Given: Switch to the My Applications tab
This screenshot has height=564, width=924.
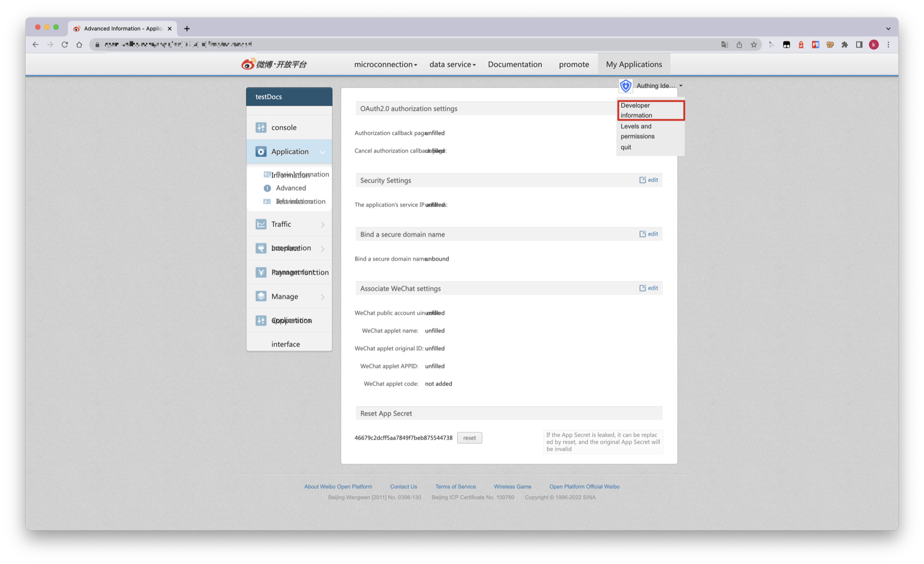Looking at the screenshot, I should pos(633,64).
